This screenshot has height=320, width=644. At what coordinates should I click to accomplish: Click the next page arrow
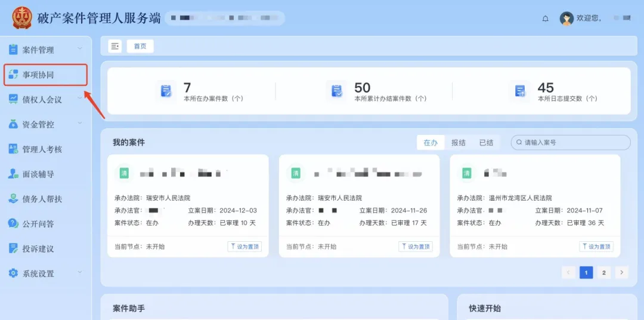(x=622, y=272)
